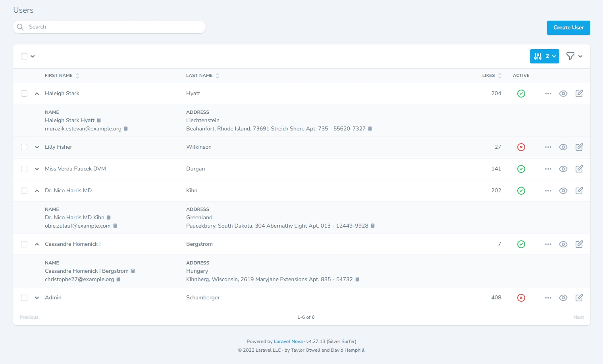Preview Dr. Nico Harris MD via eye icon
Viewport: 603px width, 364px height.
(563, 191)
